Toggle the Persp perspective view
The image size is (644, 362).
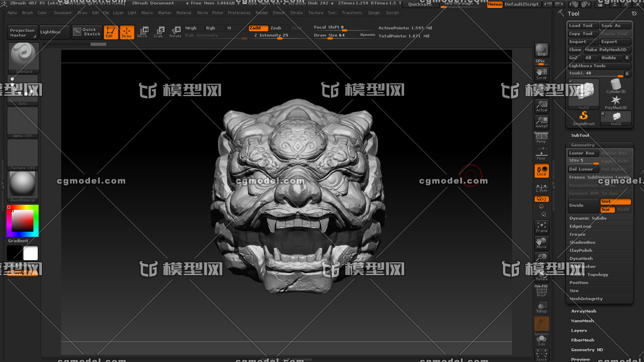pyautogui.click(x=541, y=138)
